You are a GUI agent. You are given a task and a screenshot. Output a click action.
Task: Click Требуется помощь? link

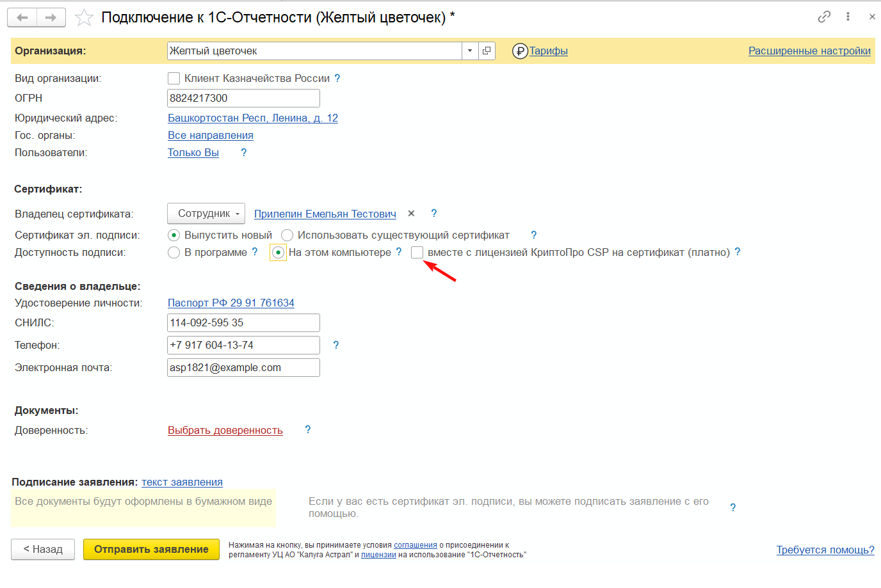tap(825, 550)
